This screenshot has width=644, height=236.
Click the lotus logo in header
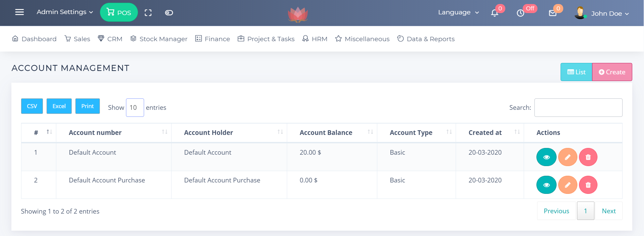pos(298,14)
